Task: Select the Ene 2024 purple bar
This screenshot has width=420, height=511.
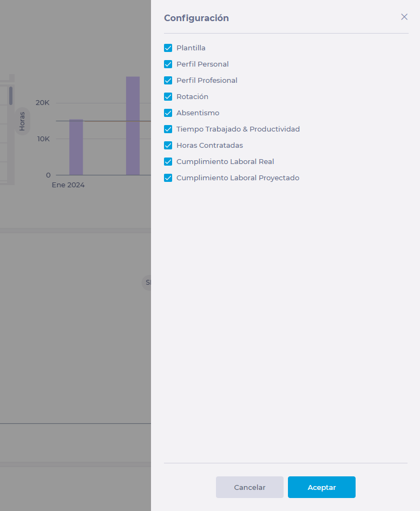Action: coord(76,147)
